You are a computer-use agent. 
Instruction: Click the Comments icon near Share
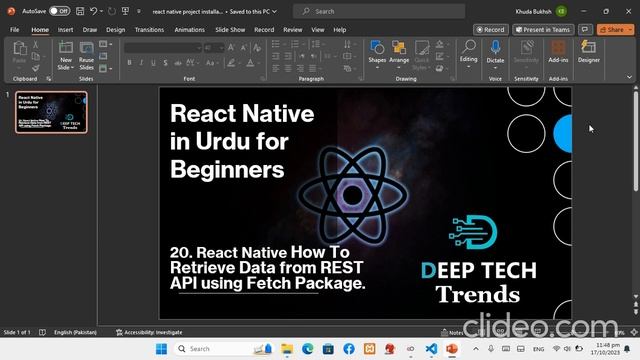(585, 29)
